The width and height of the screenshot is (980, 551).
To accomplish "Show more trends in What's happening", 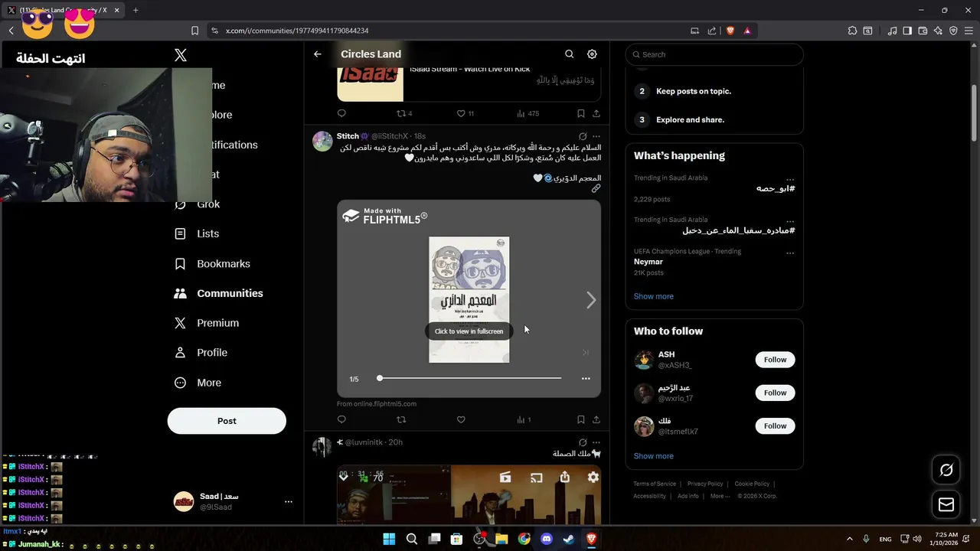I will pos(653,296).
